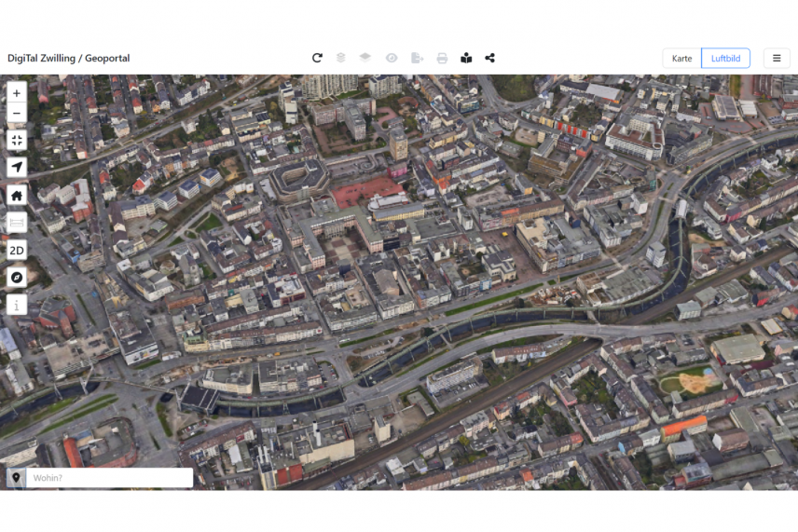Click the location pin beside search
Screen dimensions: 798x532
tap(16, 478)
